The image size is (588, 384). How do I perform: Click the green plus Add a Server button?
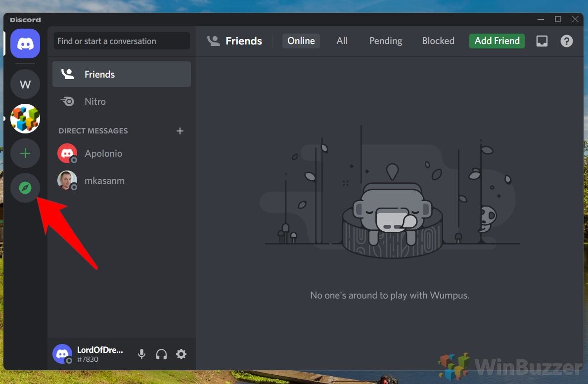(25, 153)
